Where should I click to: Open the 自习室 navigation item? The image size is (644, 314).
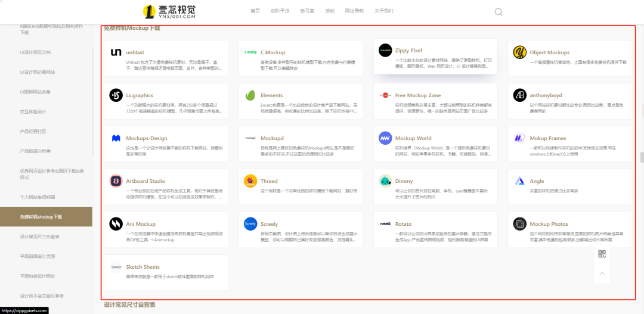pos(307,11)
